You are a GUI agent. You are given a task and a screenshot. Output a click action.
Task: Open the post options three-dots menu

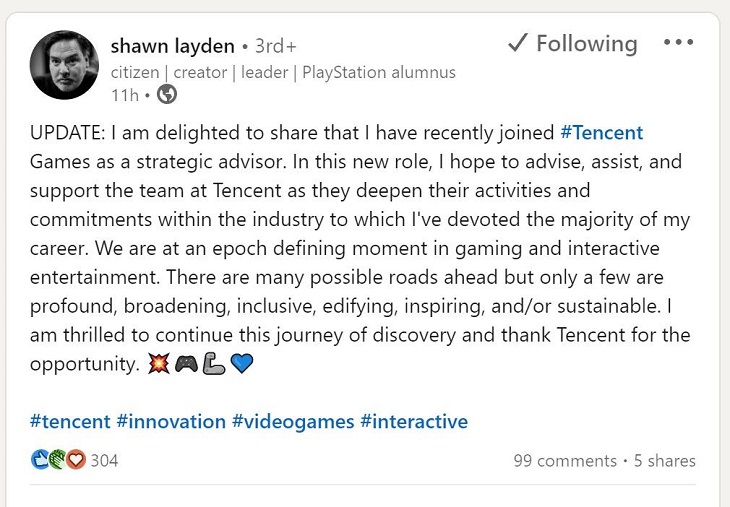[678, 44]
